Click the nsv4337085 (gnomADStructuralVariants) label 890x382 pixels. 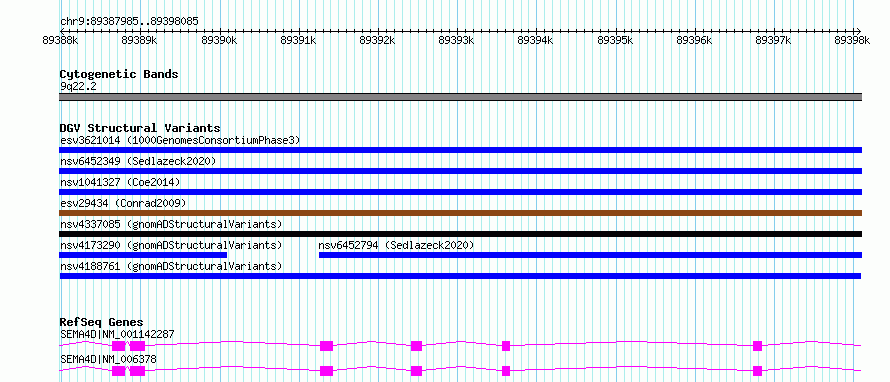coord(171,224)
